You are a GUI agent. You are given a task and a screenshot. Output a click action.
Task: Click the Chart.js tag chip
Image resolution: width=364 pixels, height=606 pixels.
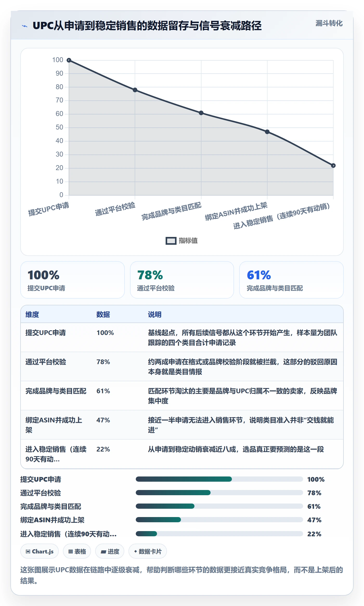(x=40, y=551)
